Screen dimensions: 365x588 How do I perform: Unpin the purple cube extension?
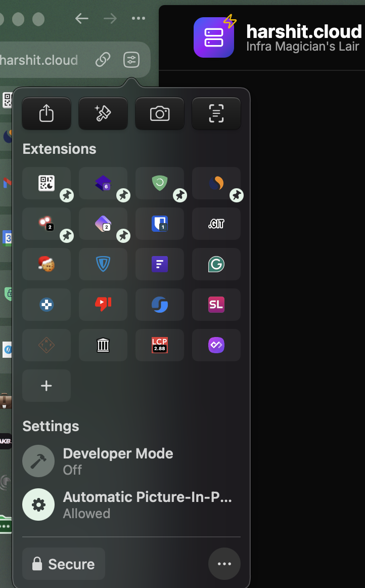(x=123, y=195)
